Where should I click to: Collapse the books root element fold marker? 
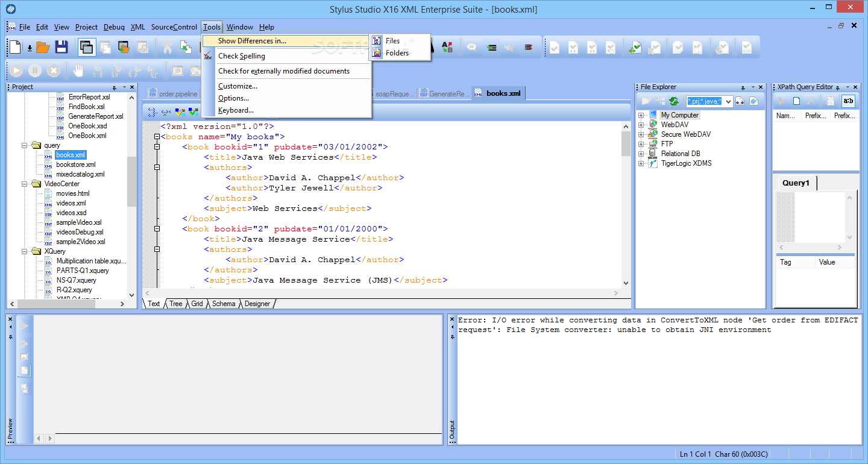157,137
